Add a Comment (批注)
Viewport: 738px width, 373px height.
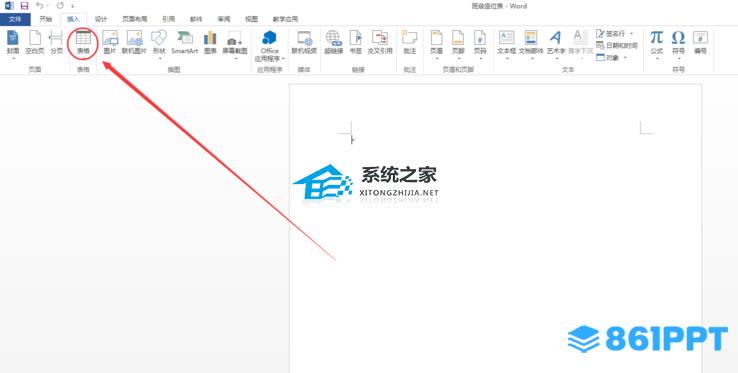(x=409, y=43)
